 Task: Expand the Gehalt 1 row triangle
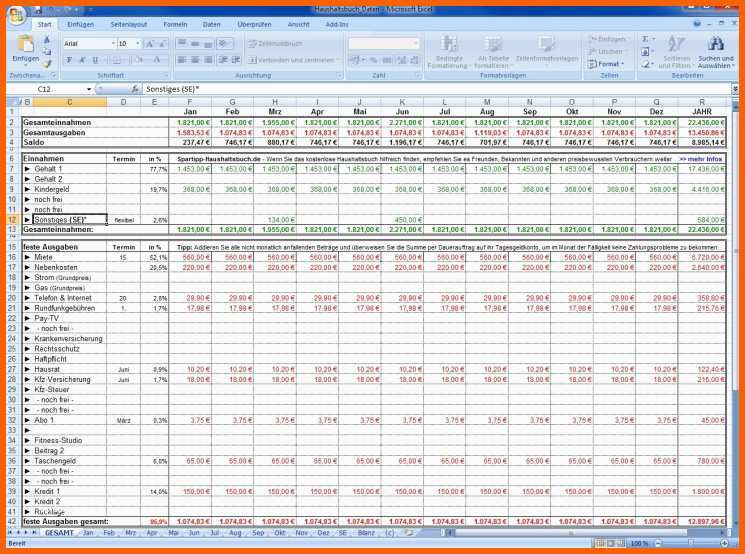pos(27,169)
